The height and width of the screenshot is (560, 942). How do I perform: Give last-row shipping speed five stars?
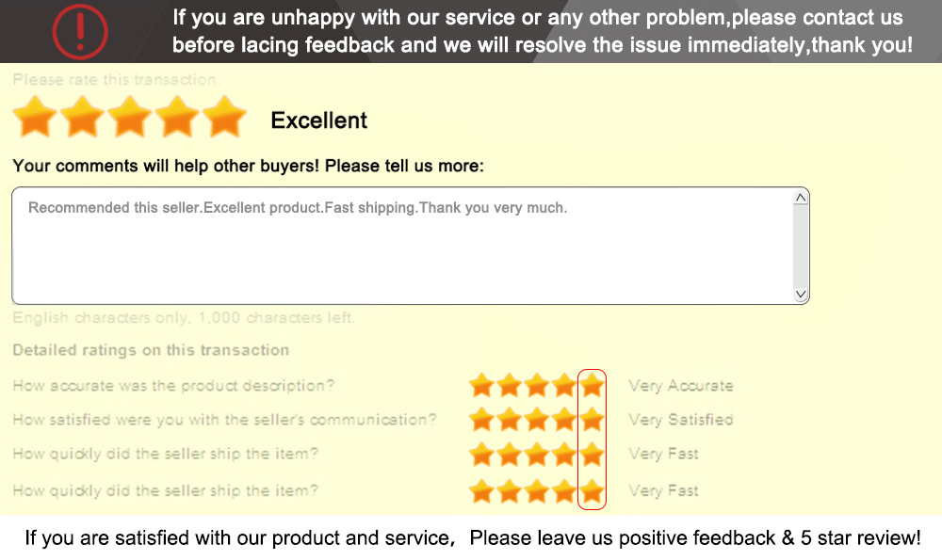coord(592,490)
